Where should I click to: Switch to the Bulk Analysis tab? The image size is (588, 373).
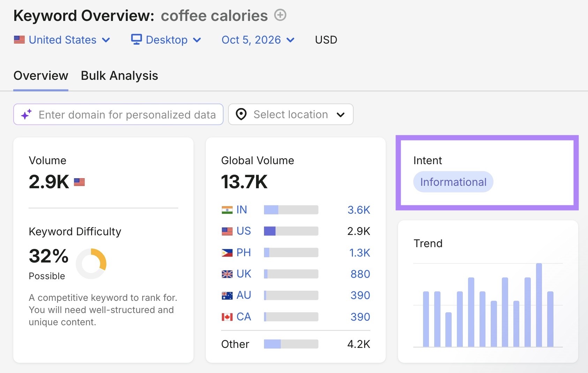pos(119,76)
